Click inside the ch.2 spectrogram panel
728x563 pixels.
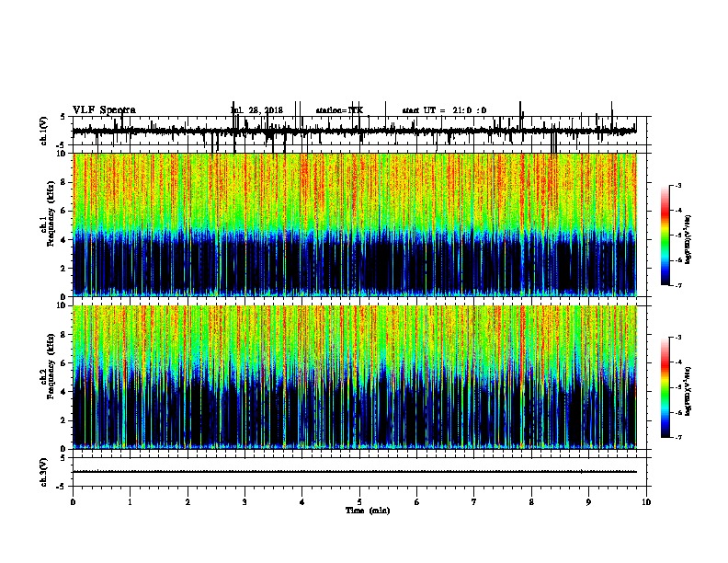[x=355, y=377]
